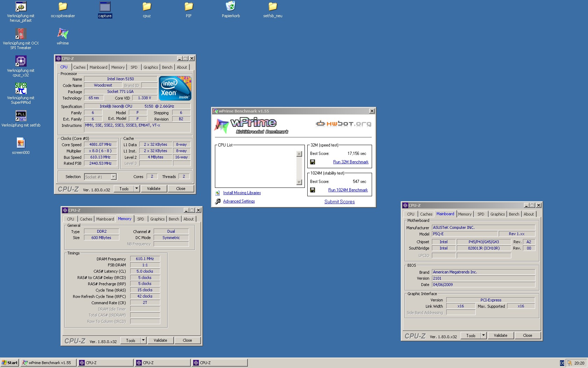Click save icon beside 32M best score
The width and height of the screenshot is (588, 368).
click(x=313, y=162)
